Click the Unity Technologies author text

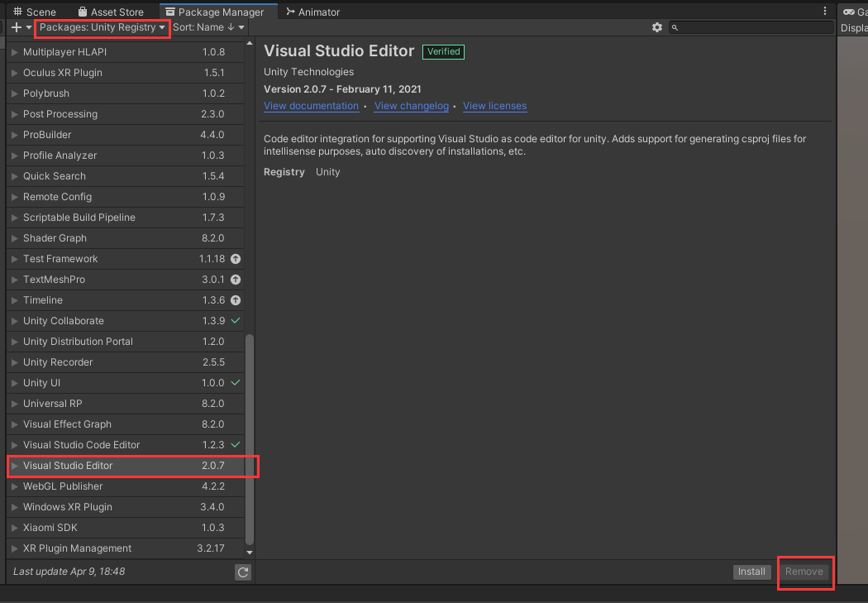[308, 72]
